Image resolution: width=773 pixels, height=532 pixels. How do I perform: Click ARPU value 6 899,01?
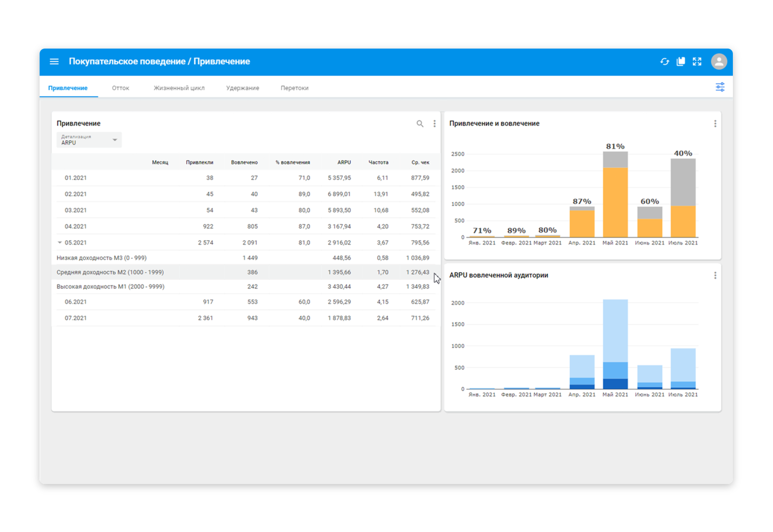339,194
